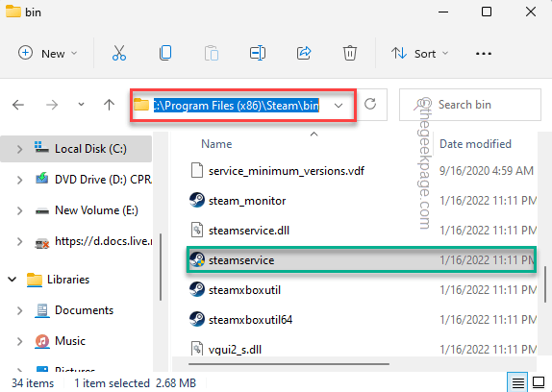The image size is (552, 392).
Task: Expand Local Disk (C:) tree node
Action: (x=19, y=149)
